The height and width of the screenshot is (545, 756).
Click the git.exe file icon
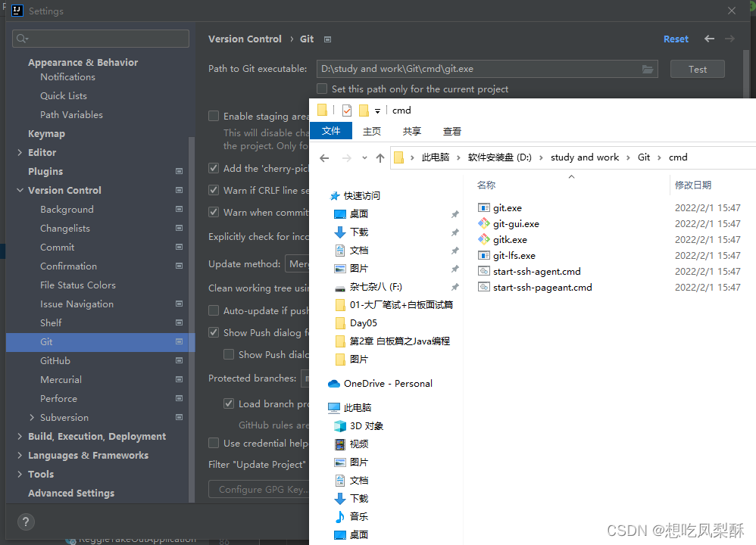coord(483,207)
